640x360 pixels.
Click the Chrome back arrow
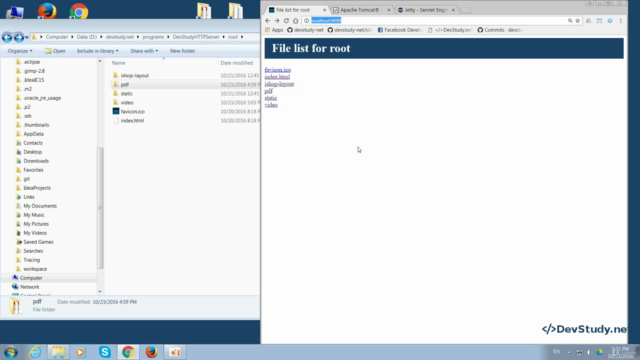point(267,20)
